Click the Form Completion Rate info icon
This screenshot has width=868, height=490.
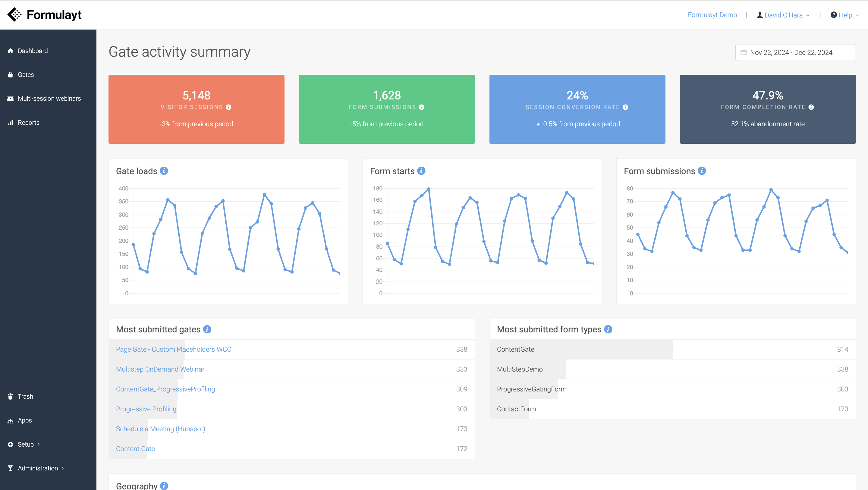pos(811,107)
